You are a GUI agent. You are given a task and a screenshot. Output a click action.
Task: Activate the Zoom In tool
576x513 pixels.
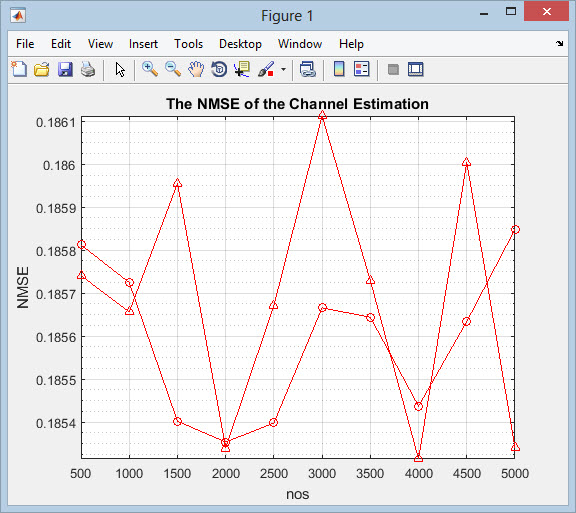(150, 69)
